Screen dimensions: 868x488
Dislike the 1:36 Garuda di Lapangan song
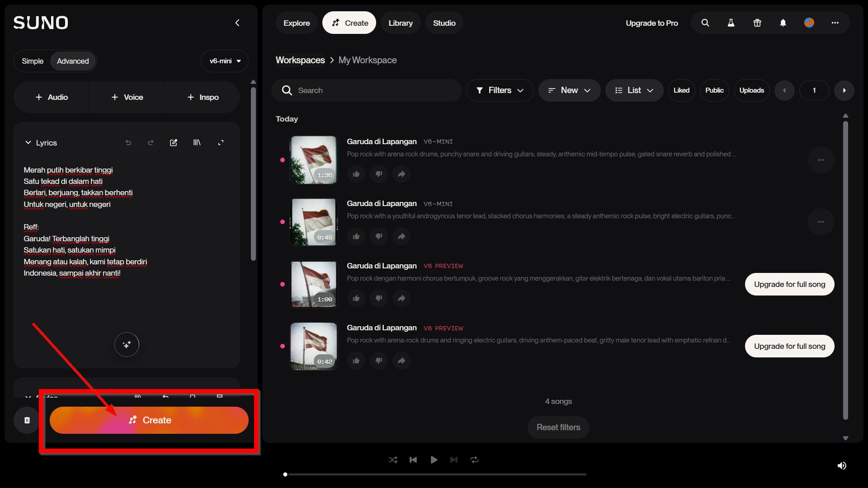(x=379, y=174)
